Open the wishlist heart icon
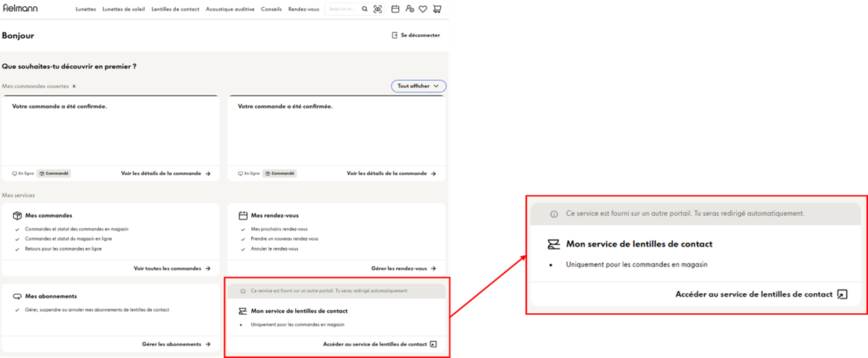 423,10
